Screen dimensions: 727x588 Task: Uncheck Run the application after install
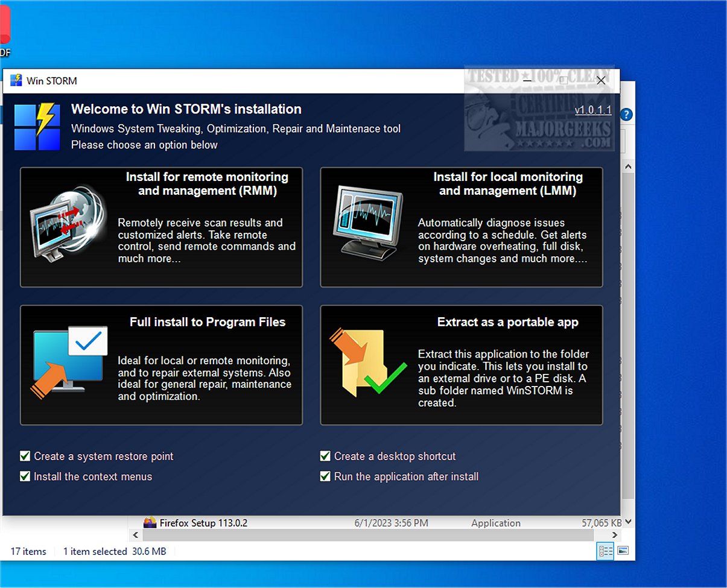325,476
